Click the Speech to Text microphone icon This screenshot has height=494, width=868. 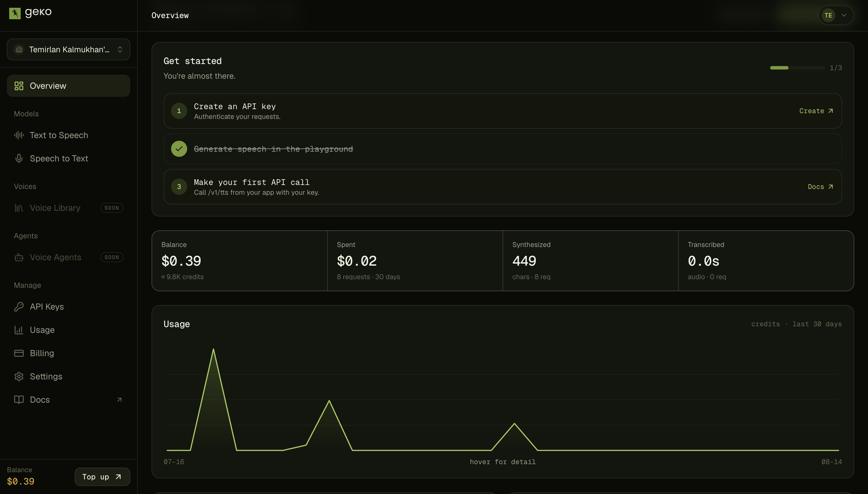[19, 159]
